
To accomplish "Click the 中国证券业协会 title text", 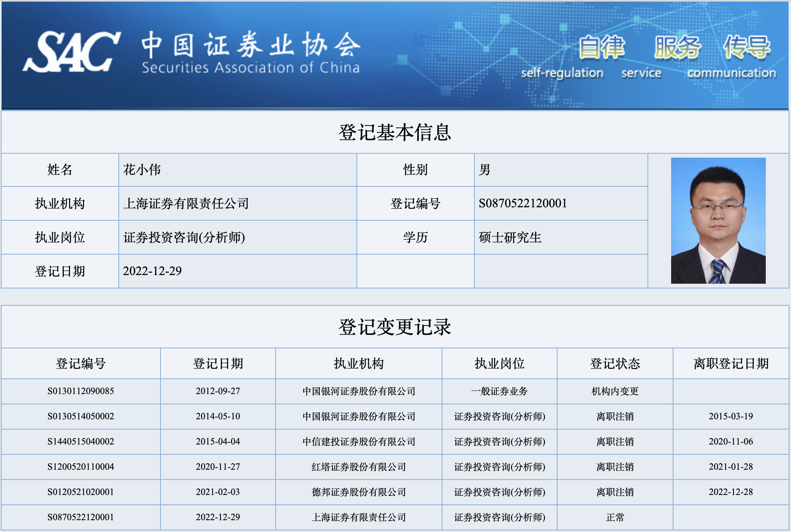I will tap(251, 45).
